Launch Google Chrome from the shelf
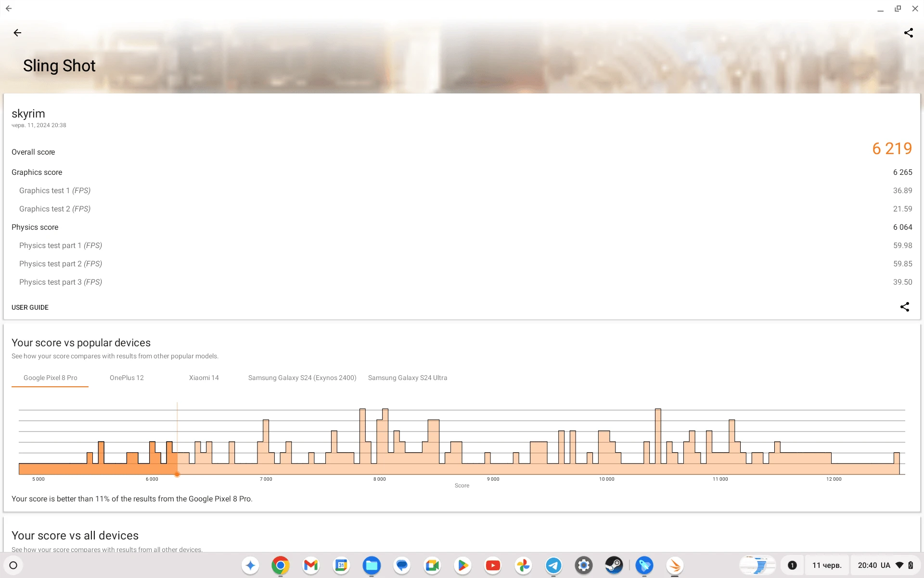 (x=281, y=565)
